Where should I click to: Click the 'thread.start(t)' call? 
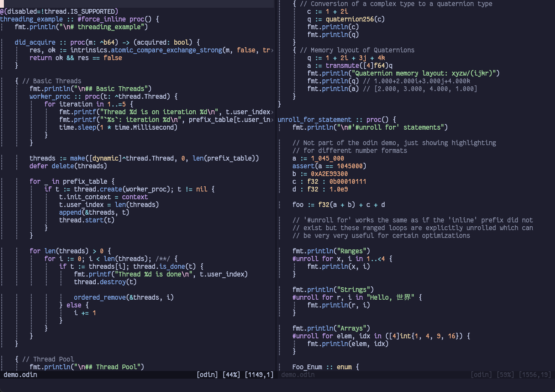click(87, 220)
